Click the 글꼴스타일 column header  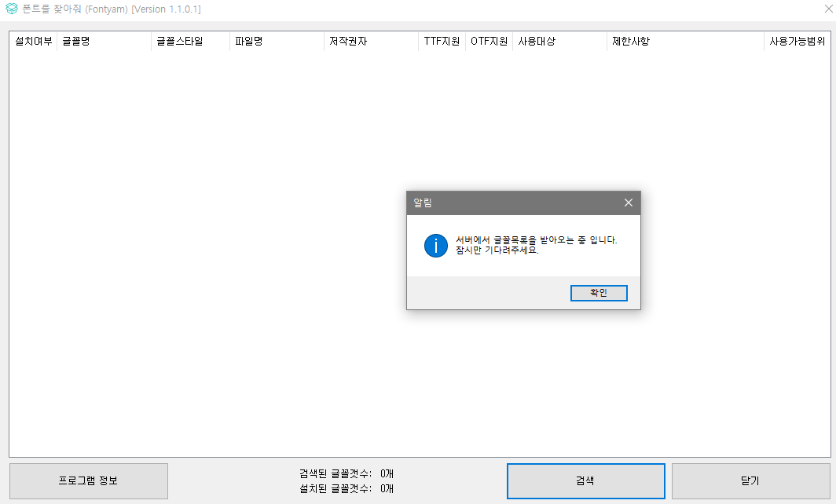point(190,41)
